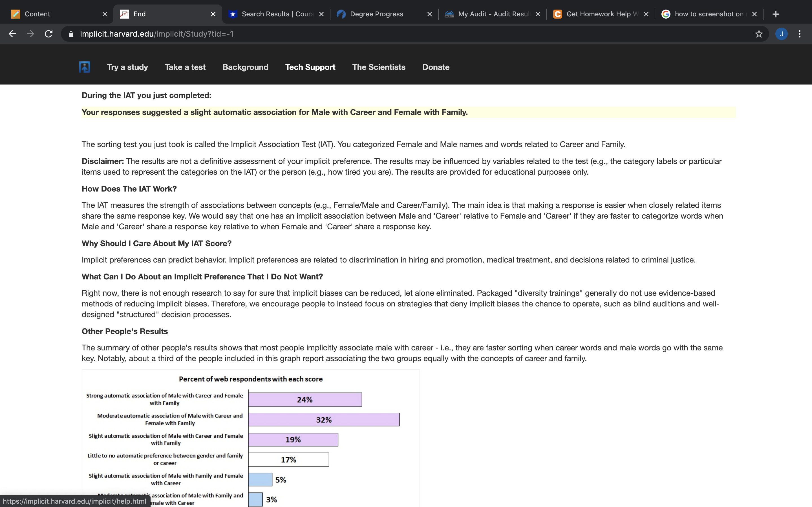Screen dimensions: 812x507
Task: Click the Project Implicit logo
Action: (84, 67)
